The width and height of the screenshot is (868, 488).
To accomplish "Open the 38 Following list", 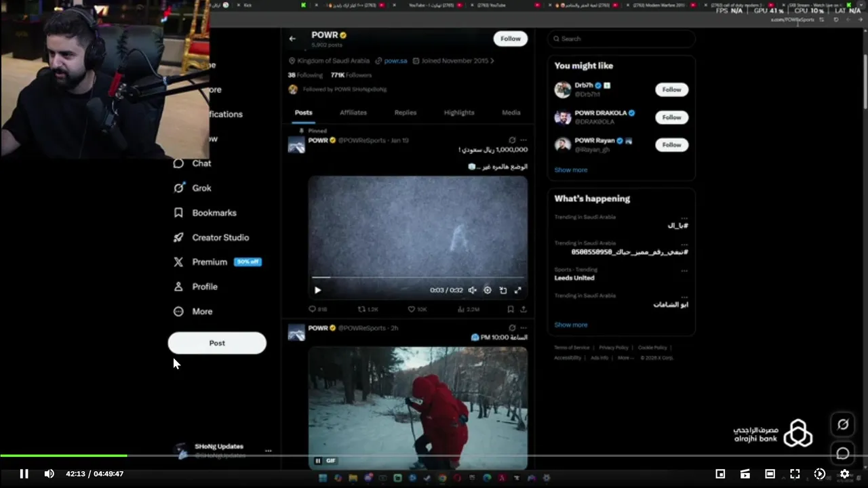I will point(304,75).
